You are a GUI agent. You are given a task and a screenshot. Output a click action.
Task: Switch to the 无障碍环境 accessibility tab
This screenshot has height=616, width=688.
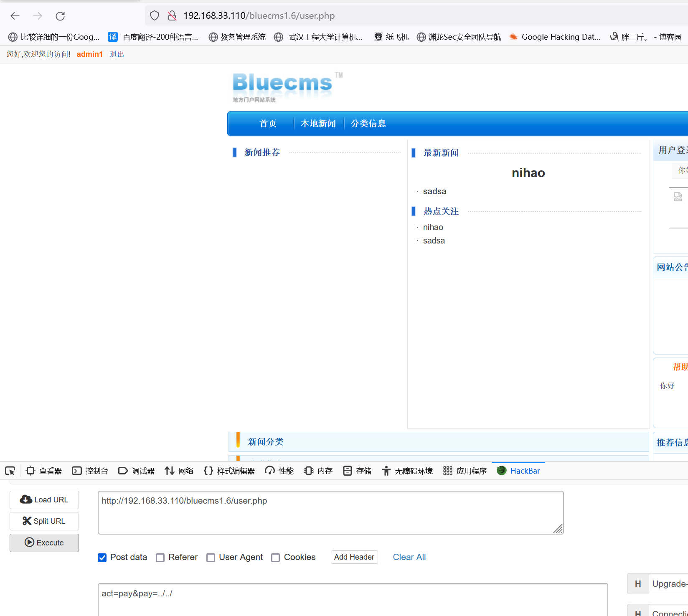click(x=407, y=471)
